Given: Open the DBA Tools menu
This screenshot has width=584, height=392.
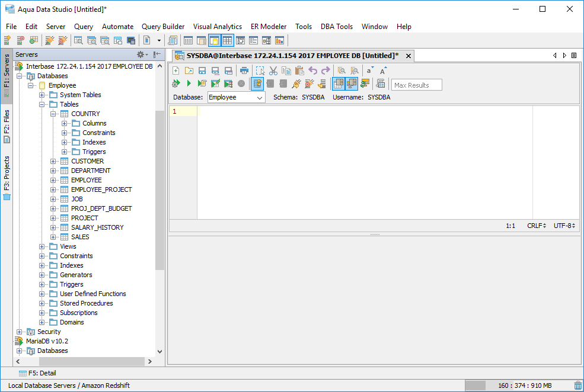Looking at the screenshot, I should tap(337, 27).
